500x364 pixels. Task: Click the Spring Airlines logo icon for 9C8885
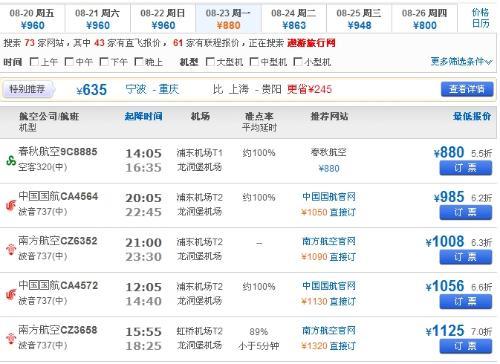pyautogui.click(x=11, y=161)
